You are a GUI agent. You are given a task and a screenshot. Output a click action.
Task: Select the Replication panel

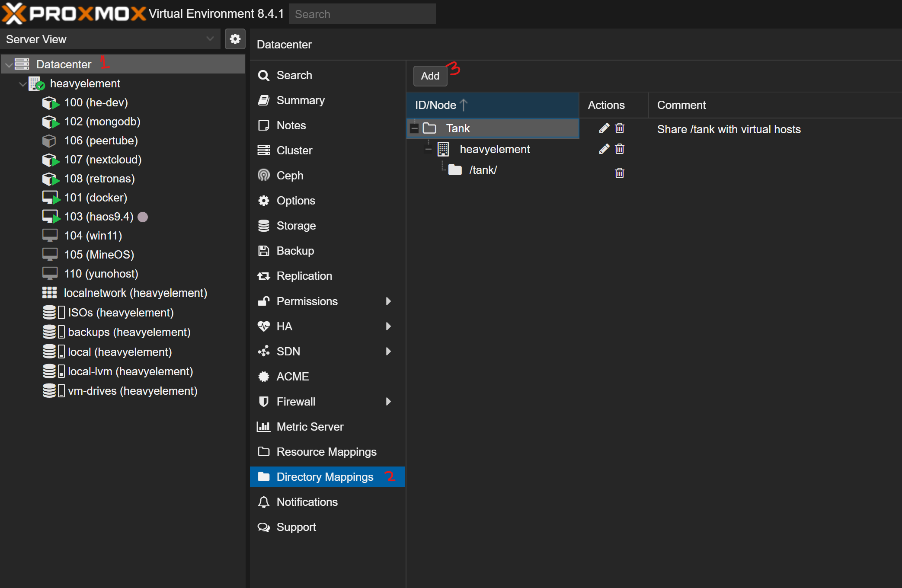(x=304, y=276)
